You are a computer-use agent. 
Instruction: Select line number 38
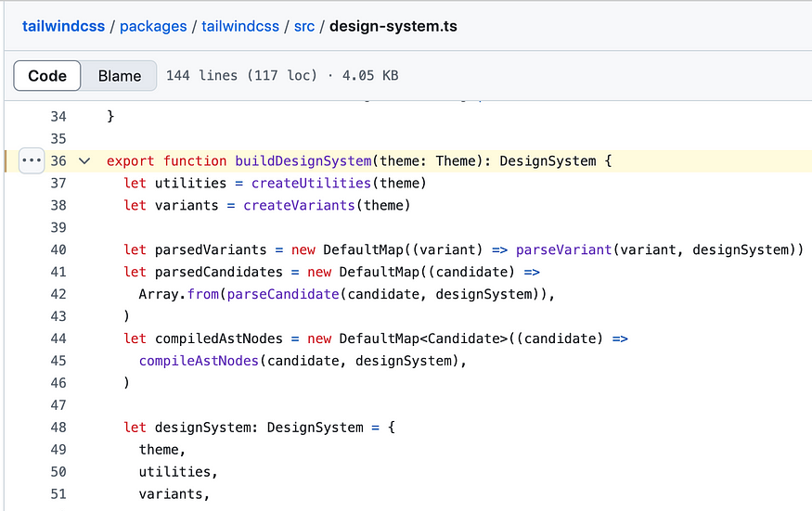pyautogui.click(x=58, y=206)
